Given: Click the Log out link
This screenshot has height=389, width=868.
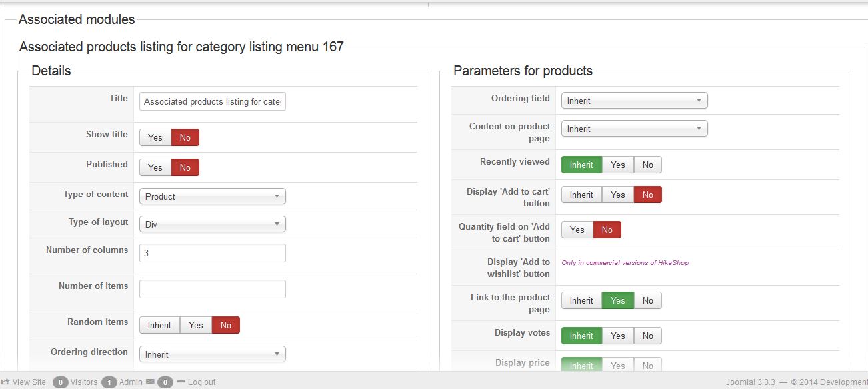Looking at the screenshot, I should coord(202,382).
